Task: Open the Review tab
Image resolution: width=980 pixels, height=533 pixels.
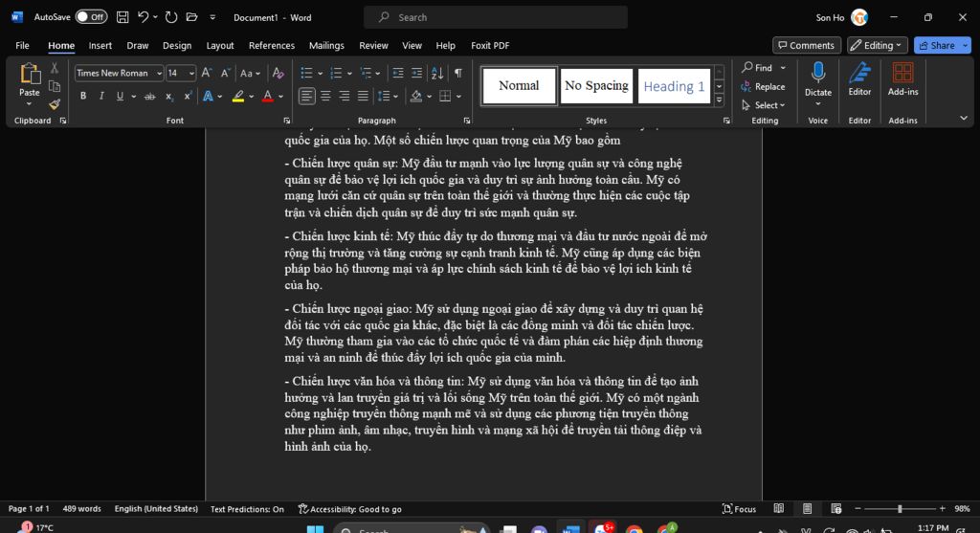Action: click(373, 45)
